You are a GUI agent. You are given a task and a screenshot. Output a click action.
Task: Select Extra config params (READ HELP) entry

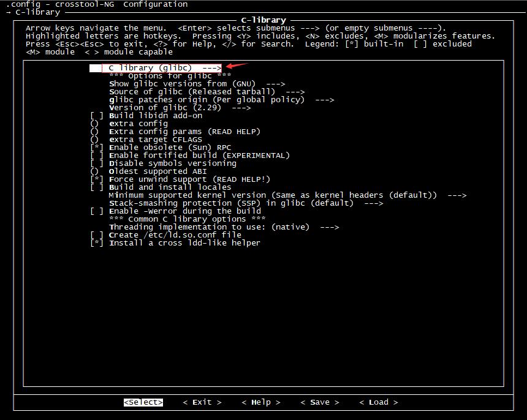[x=175, y=132]
